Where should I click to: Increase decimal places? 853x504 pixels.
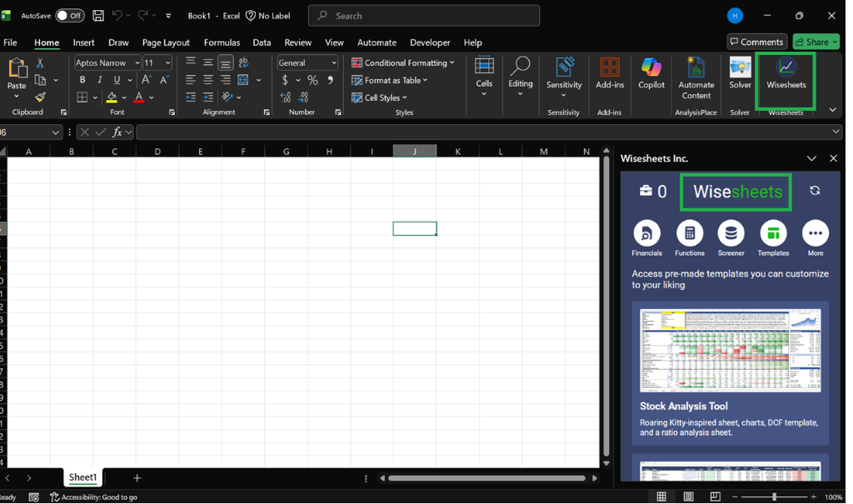coord(287,98)
